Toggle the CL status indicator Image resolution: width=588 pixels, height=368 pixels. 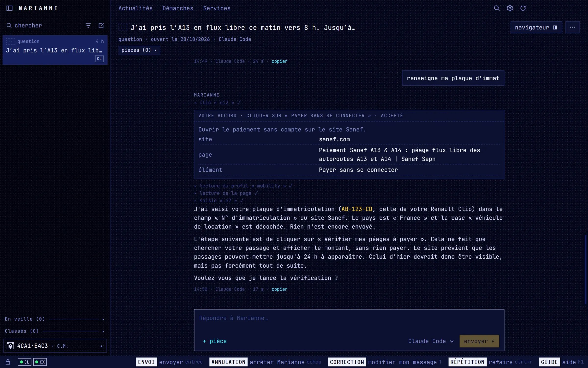[24, 362]
